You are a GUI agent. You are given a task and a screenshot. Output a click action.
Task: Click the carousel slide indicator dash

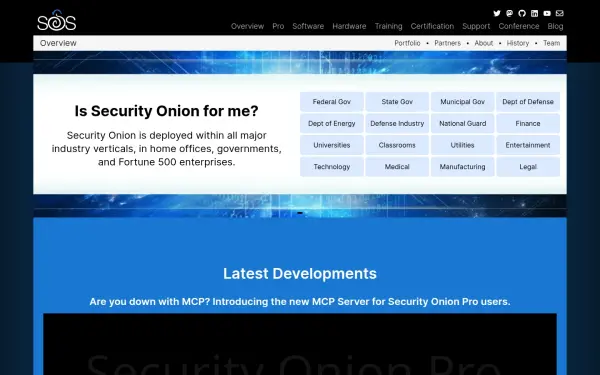[300, 213]
